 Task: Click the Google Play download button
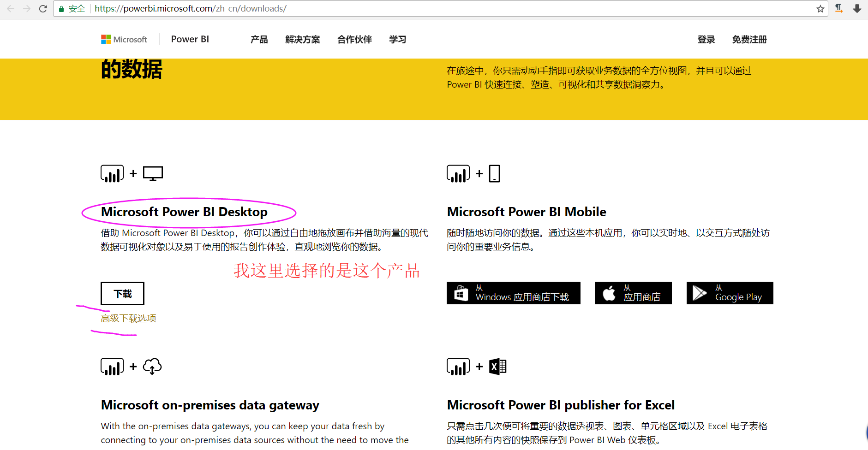(x=730, y=293)
